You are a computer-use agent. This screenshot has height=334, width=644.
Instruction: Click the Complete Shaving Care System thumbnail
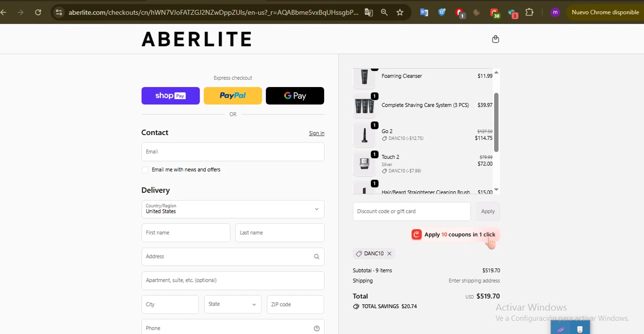[x=365, y=105]
